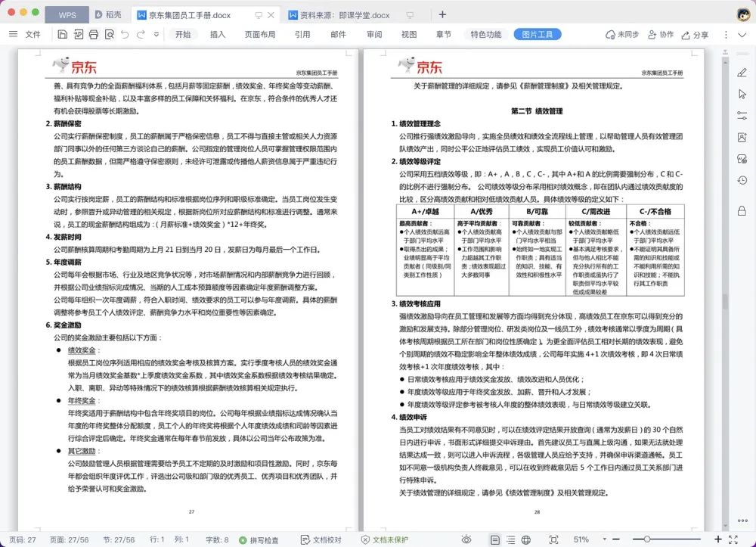Switch to page layout view in the status bar
This screenshot has width=756, height=547.
(x=494, y=539)
